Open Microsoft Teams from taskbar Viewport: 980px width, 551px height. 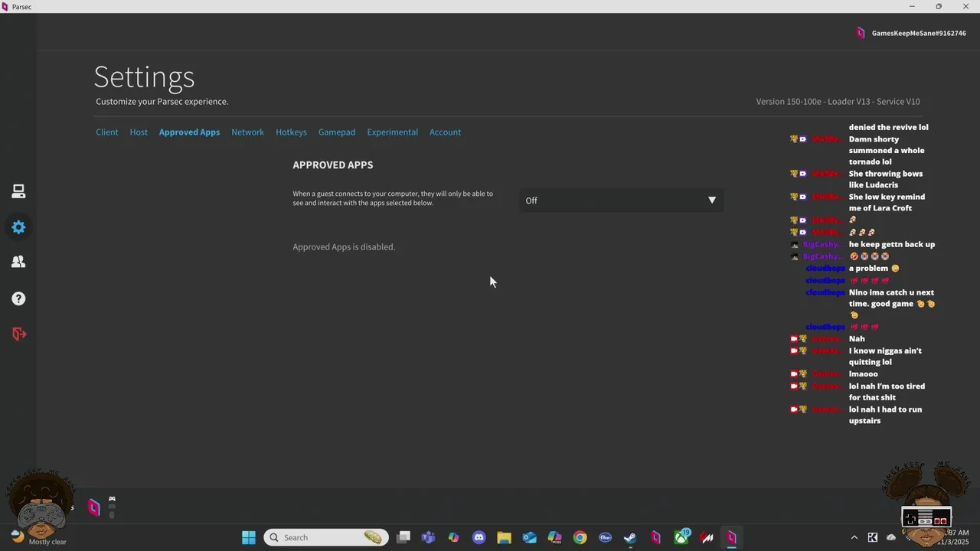click(428, 537)
